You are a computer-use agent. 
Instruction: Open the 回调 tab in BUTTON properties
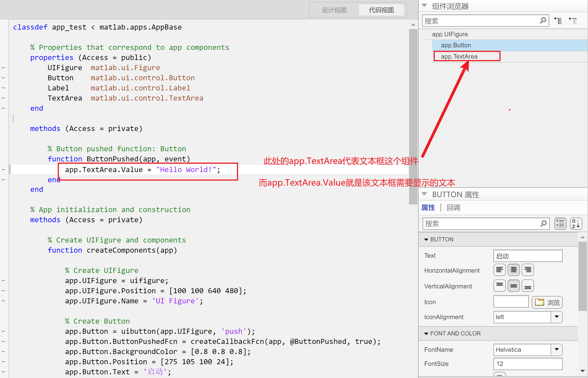click(x=453, y=208)
